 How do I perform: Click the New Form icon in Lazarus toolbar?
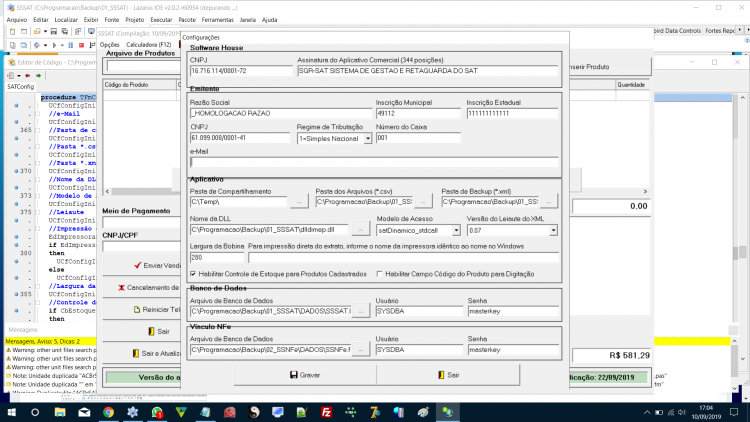pos(24,32)
